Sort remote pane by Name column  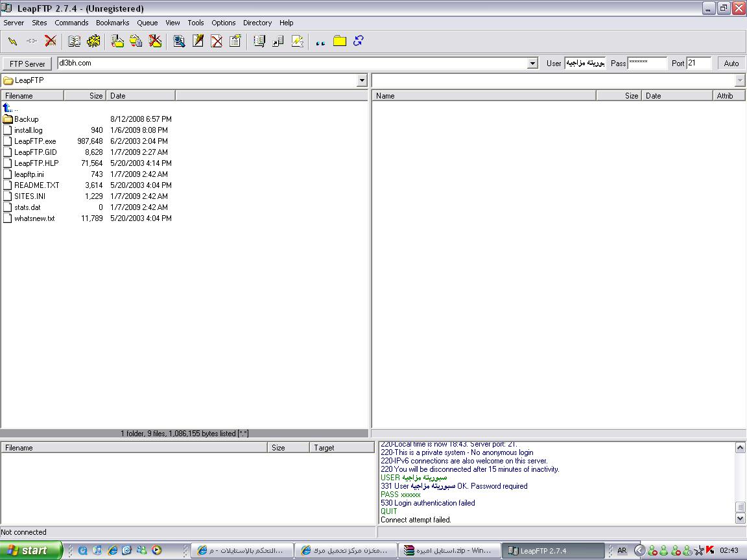484,96
